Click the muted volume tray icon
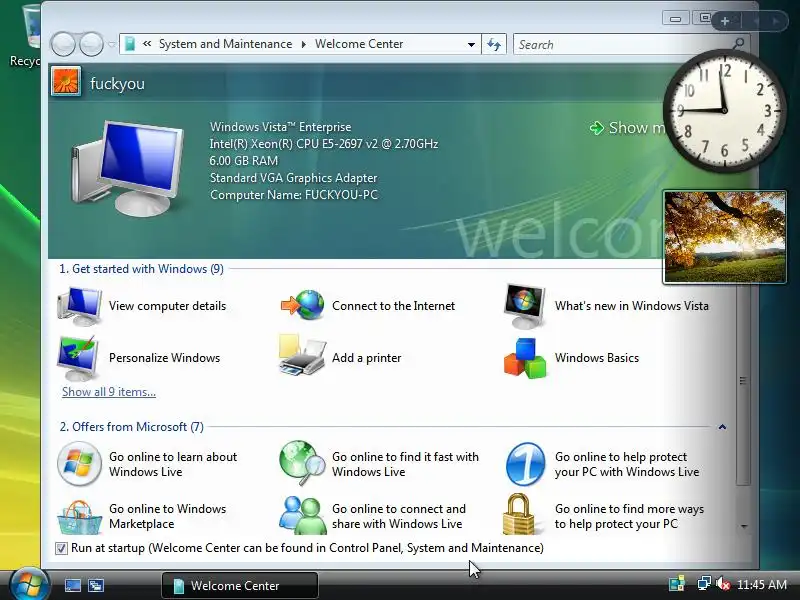 (722, 584)
